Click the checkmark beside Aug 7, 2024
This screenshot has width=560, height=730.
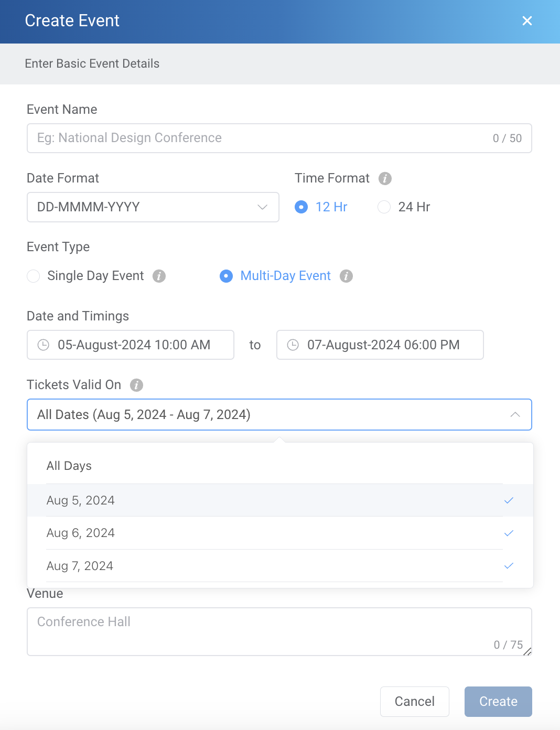[x=508, y=566]
